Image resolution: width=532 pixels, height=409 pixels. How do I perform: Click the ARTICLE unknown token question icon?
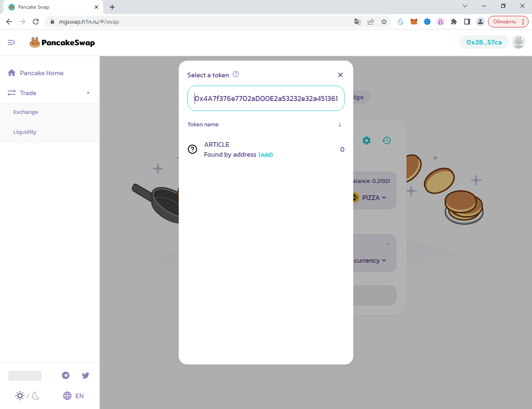click(192, 149)
